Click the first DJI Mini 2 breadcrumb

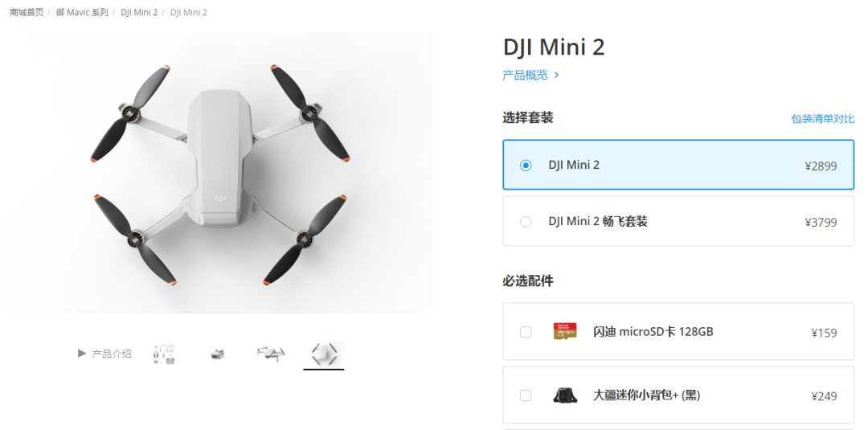139,12
